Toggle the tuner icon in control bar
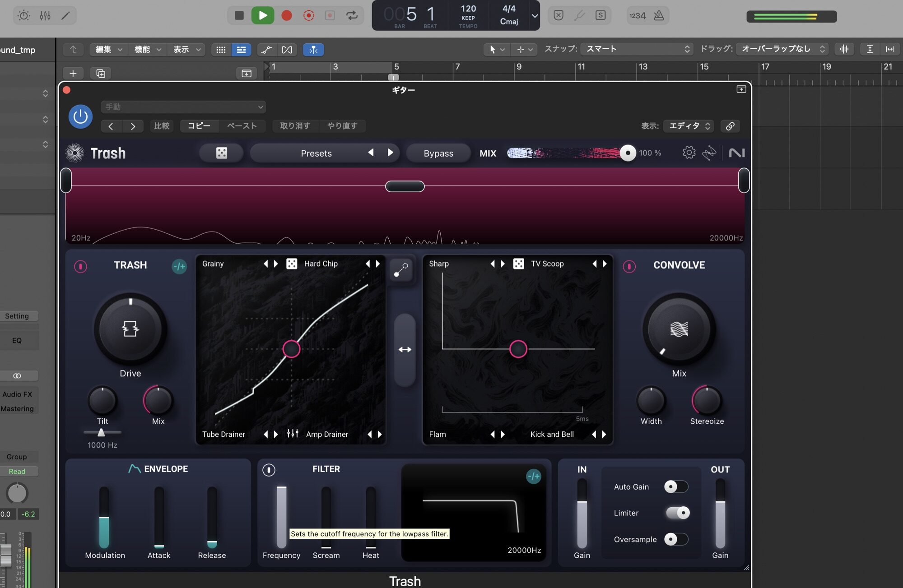This screenshot has width=903, height=588. pos(579,15)
